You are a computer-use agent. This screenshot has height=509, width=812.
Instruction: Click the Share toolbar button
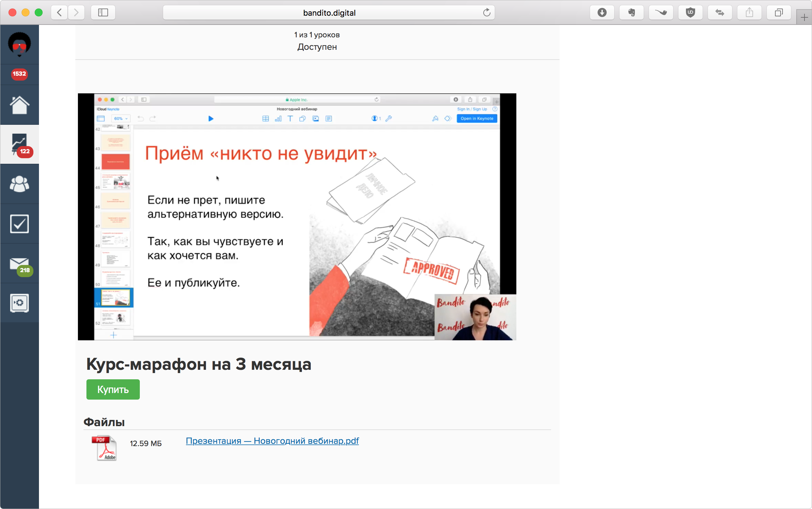pos(749,13)
